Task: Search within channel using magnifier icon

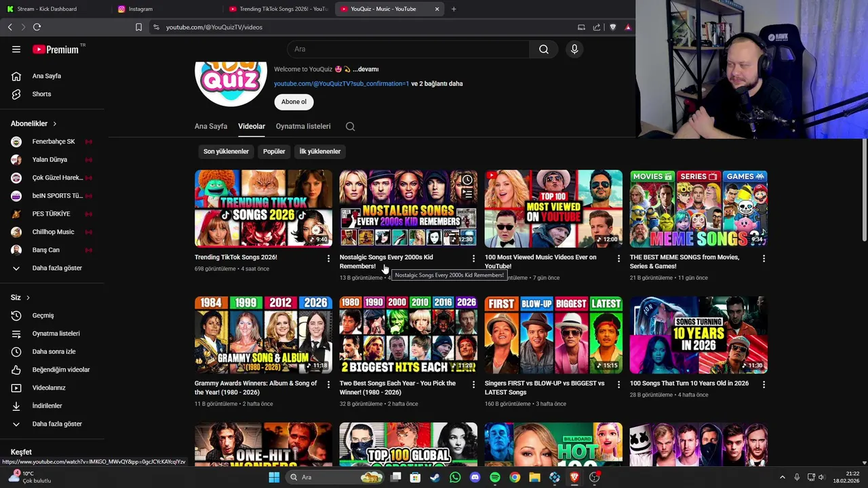Action: click(350, 126)
